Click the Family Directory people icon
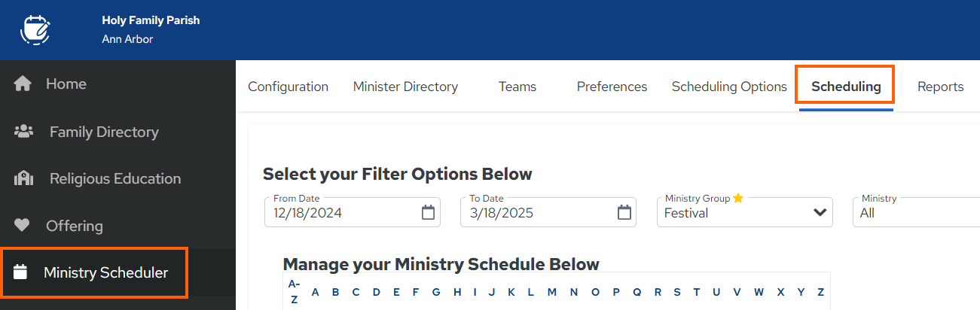980x310 pixels. pos(23,132)
